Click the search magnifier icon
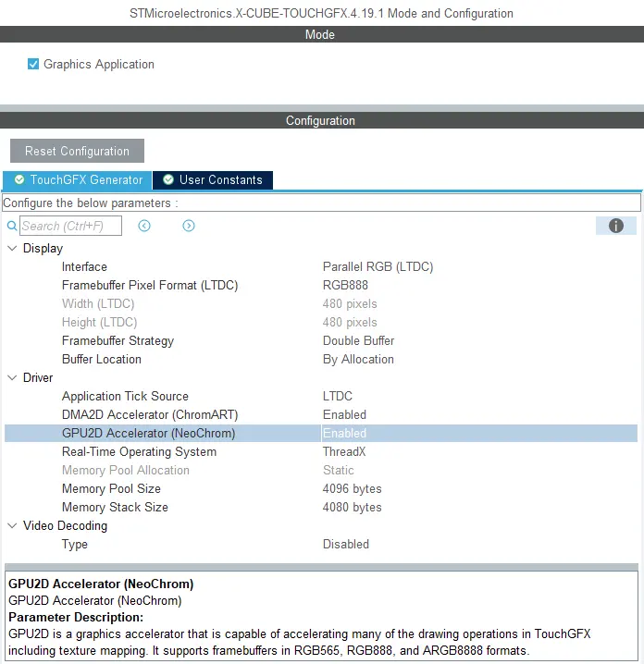 (12, 227)
